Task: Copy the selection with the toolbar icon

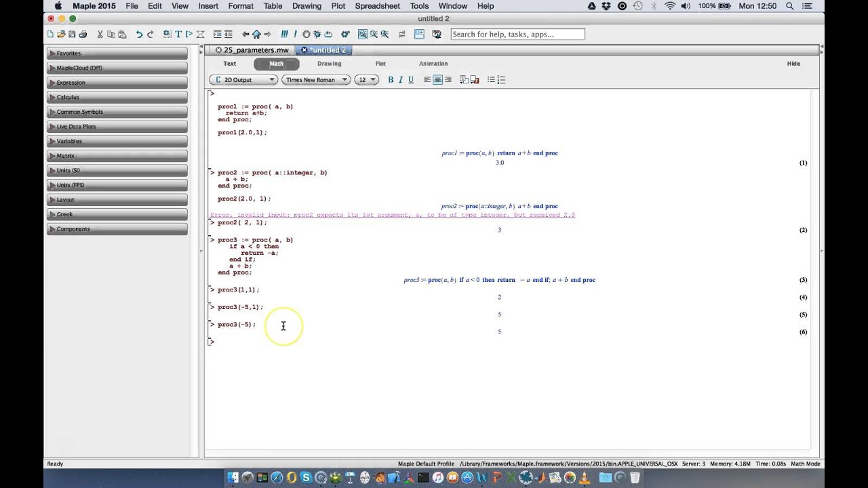Action: tap(111, 34)
